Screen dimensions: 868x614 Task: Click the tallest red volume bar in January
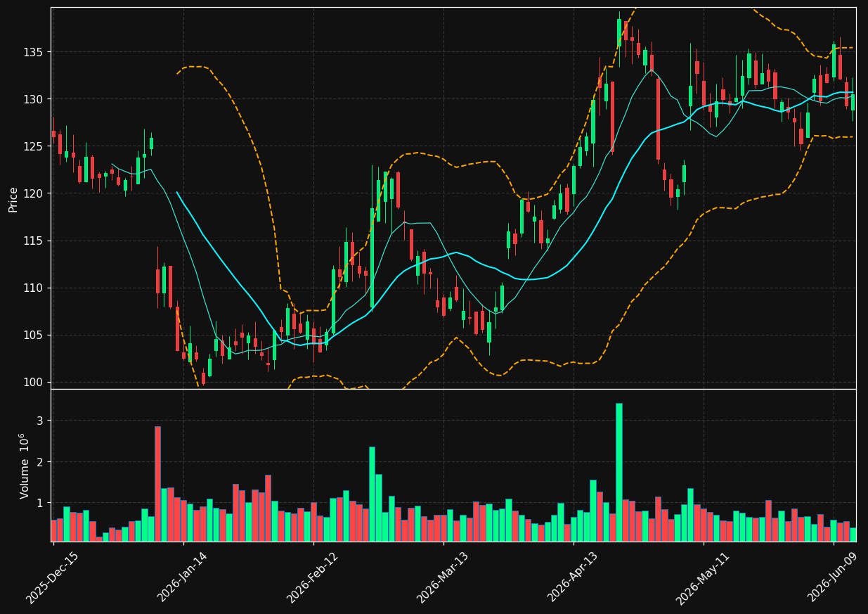pyautogui.click(x=157, y=484)
